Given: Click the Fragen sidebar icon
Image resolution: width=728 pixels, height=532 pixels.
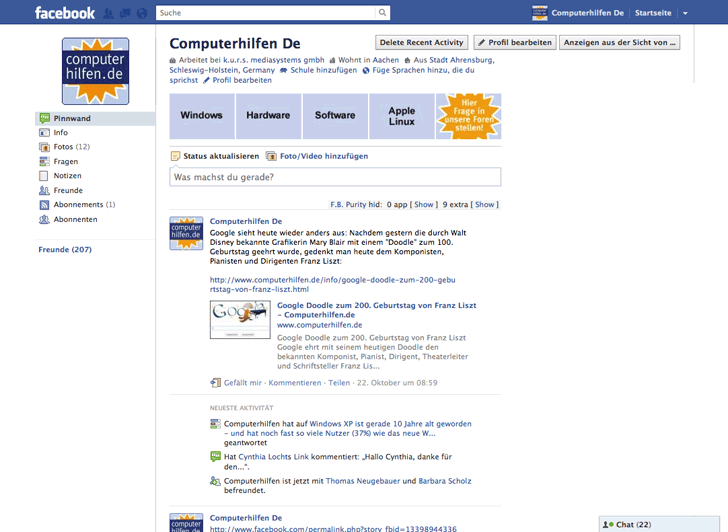Looking at the screenshot, I should pyautogui.click(x=44, y=162).
